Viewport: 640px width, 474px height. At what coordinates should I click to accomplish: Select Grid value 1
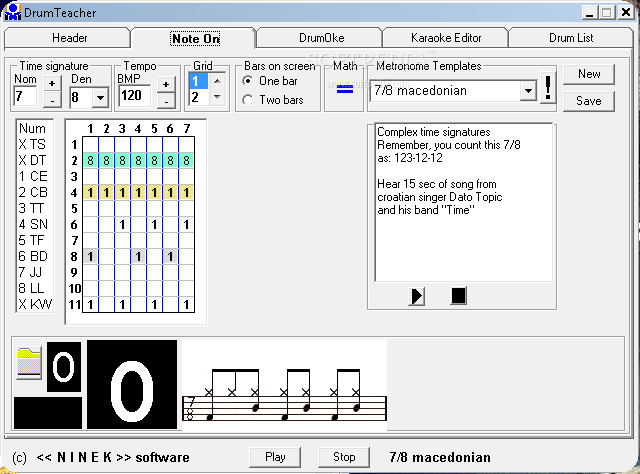point(198,81)
